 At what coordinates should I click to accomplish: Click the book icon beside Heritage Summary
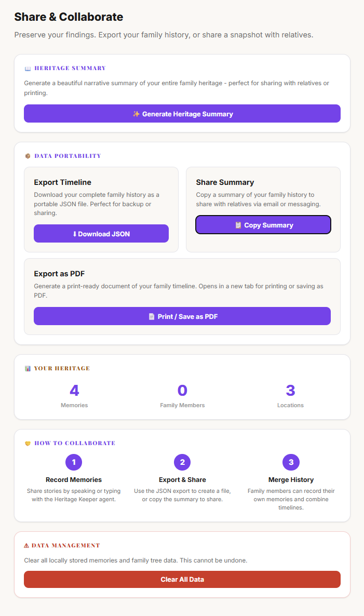(28, 69)
